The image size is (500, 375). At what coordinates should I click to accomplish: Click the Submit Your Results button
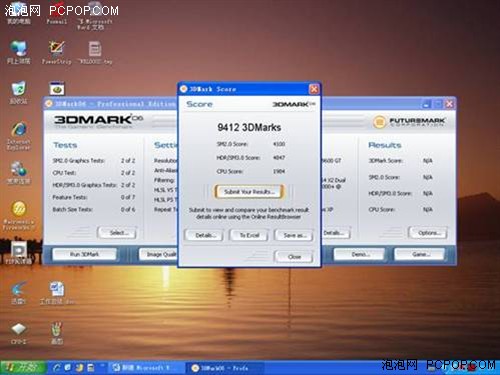pos(249,192)
